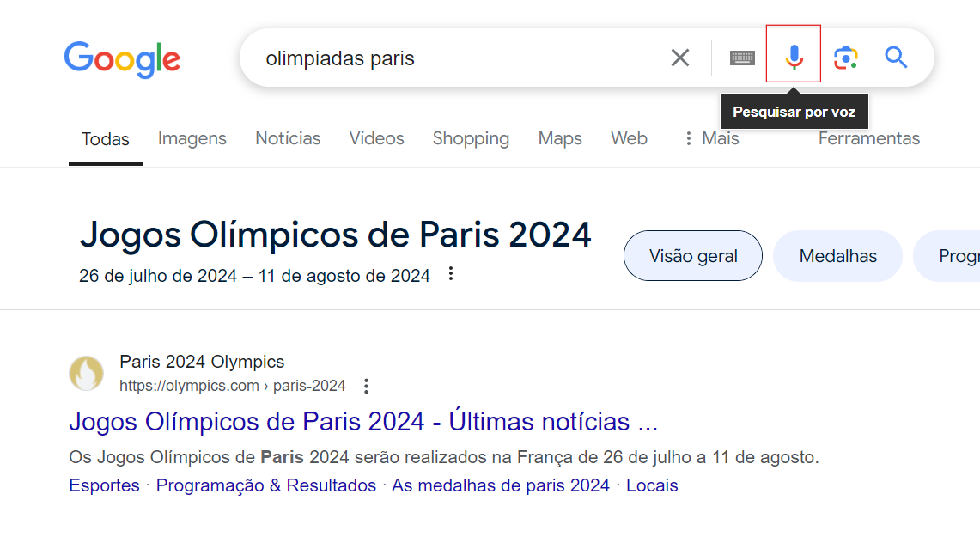This screenshot has height=537, width=980.
Task: Select the Visão geral chip
Action: coord(693,256)
